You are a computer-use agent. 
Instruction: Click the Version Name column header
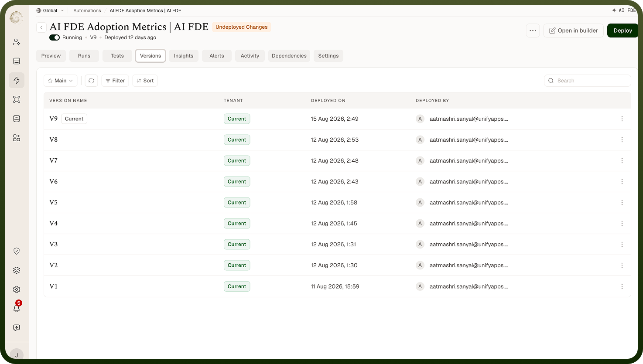coord(68,101)
